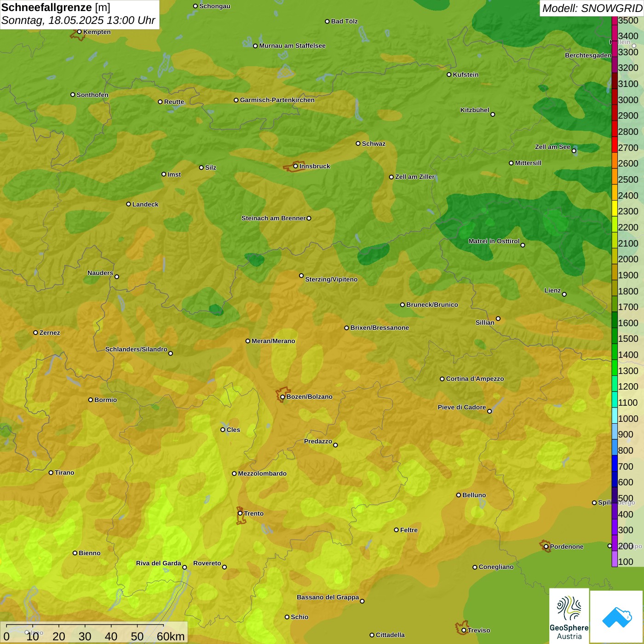
Task: Select the Innsbruck city marker dot
Action: coord(296,166)
